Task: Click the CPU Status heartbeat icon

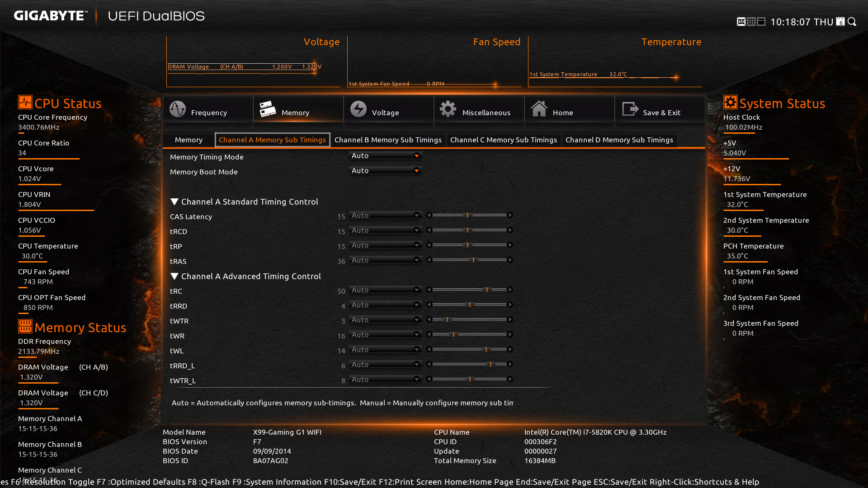Action: tap(25, 102)
